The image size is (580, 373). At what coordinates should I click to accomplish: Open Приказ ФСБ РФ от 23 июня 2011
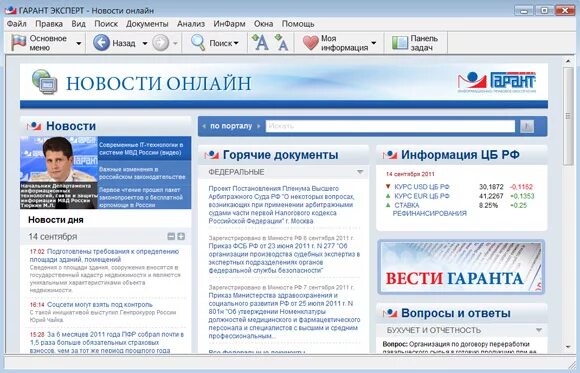284,258
